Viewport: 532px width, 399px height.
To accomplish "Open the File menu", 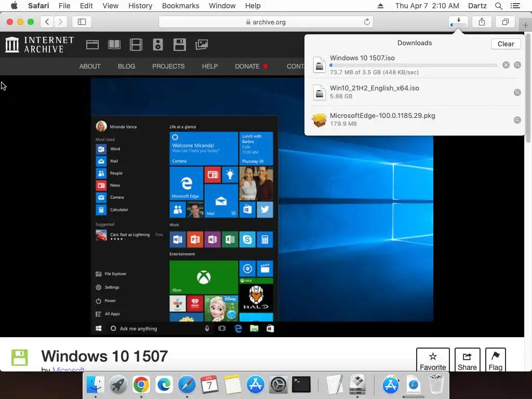I will click(x=64, y=6).
